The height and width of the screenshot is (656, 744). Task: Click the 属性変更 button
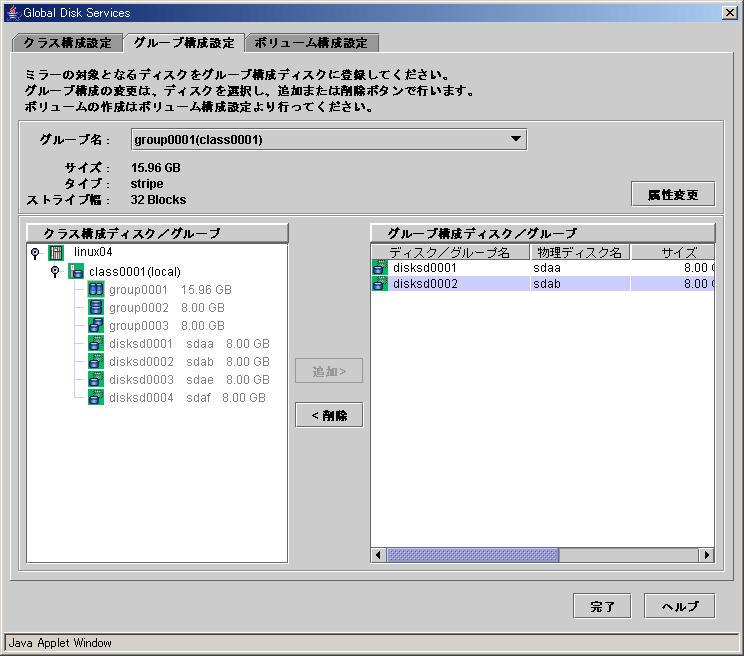click(672, 195)
